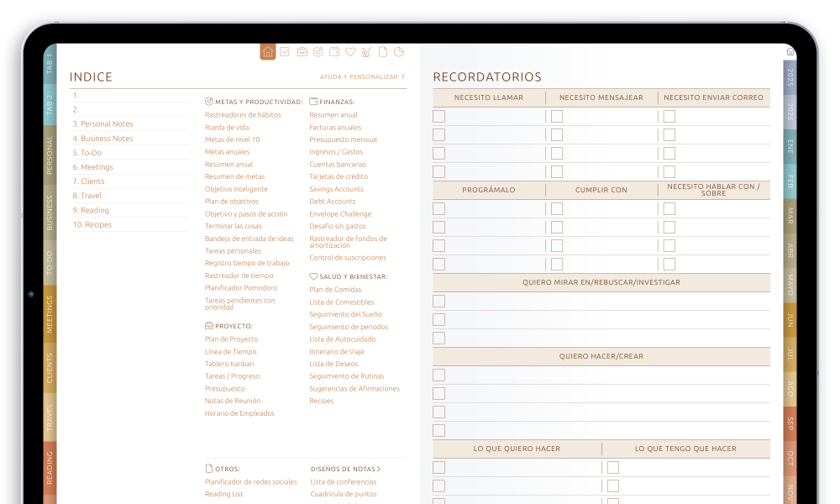The width and height of the screenshot is (840, 504).
Task: Go to the home index icon in top toolbar
Action: 268,52
